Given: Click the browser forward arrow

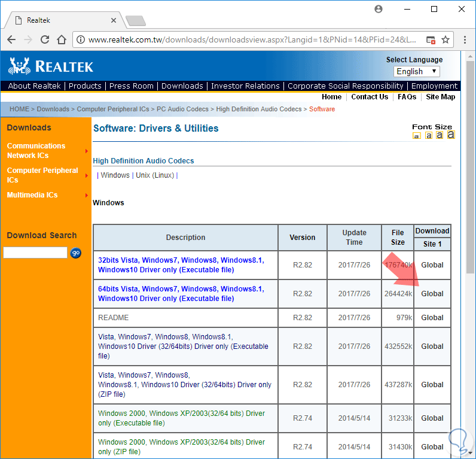Looking at the screenshot, I should pos(28,39).
